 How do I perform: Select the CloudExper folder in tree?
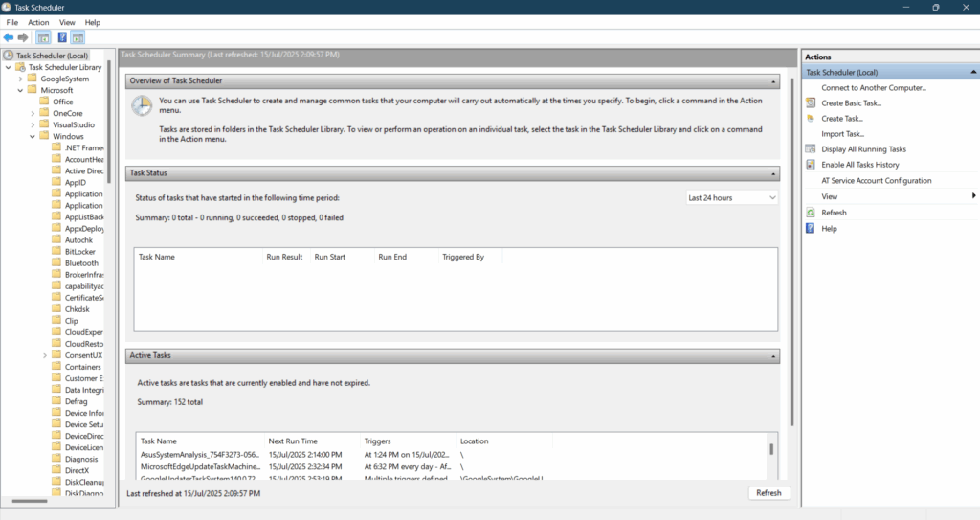[x=84, y=332]
